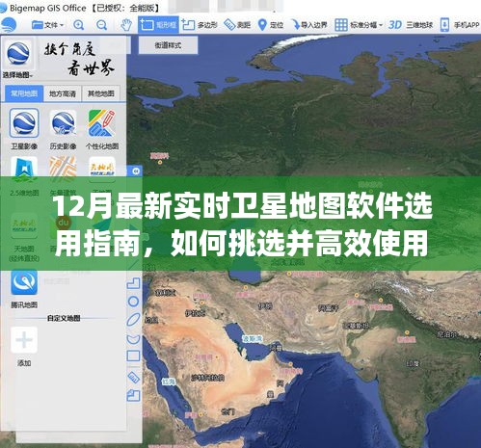Switch to the 地方高清 tab
This screenshot has height=448, width=481.
click(63, 93)
